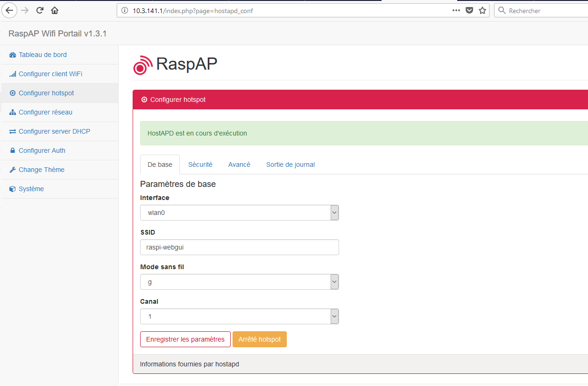Click the browser address bar URL
Image resolution: width=588 pixels, height=386 pixels.
click(193, 11)
